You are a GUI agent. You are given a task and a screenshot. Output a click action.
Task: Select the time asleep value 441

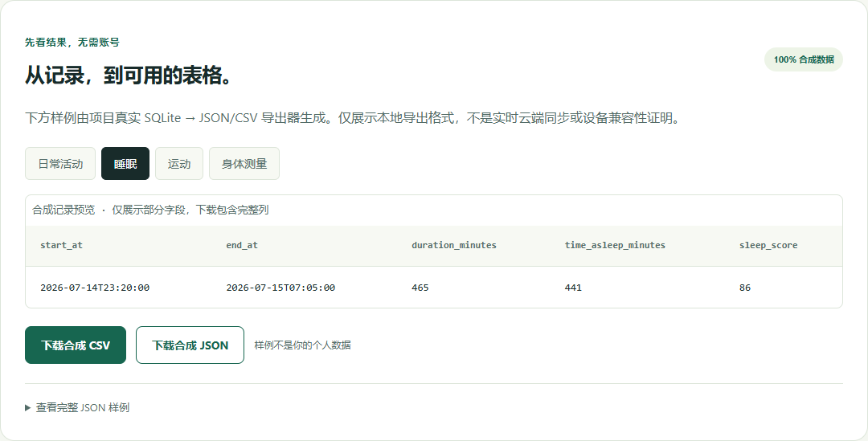click(x=573, y=288)
